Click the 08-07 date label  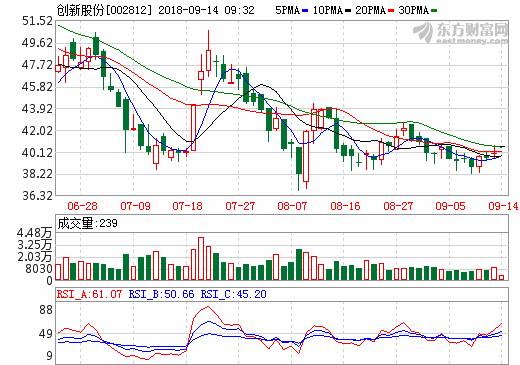(x=292, y=206)
